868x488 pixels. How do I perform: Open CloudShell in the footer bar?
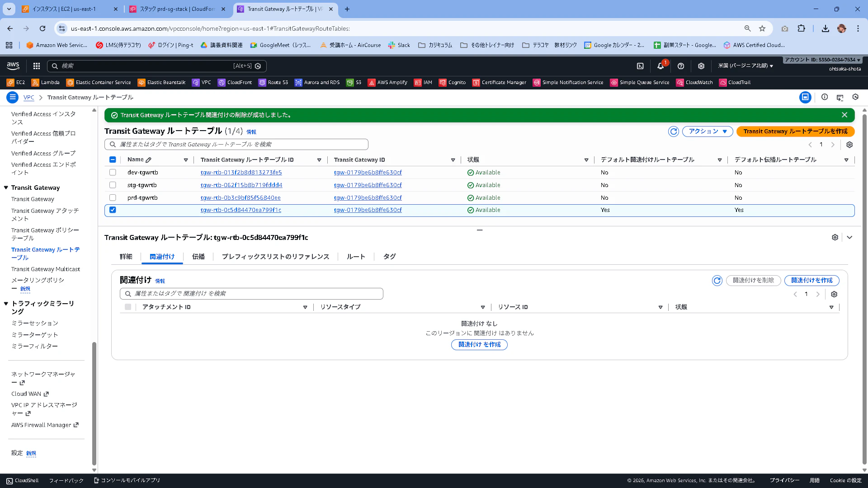click(22, 481)
